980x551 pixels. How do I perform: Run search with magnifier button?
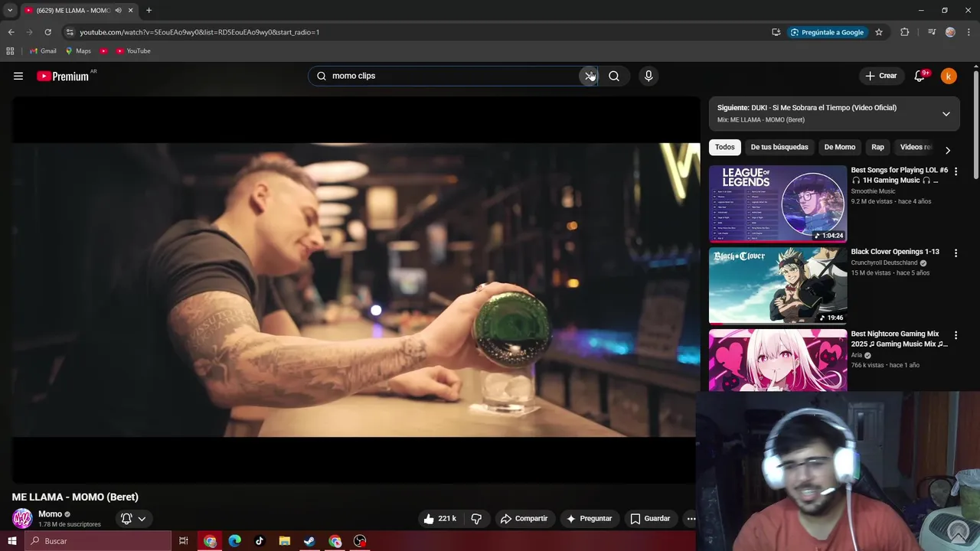(614, 76)
